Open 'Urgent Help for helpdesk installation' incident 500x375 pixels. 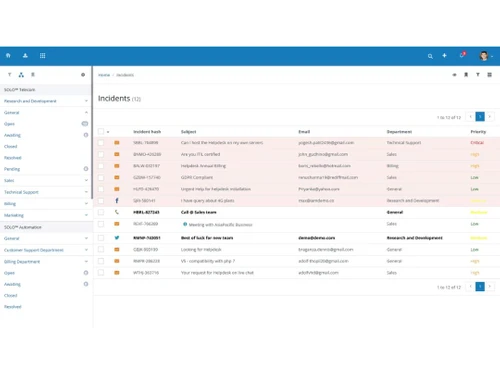tap(216, 189)
